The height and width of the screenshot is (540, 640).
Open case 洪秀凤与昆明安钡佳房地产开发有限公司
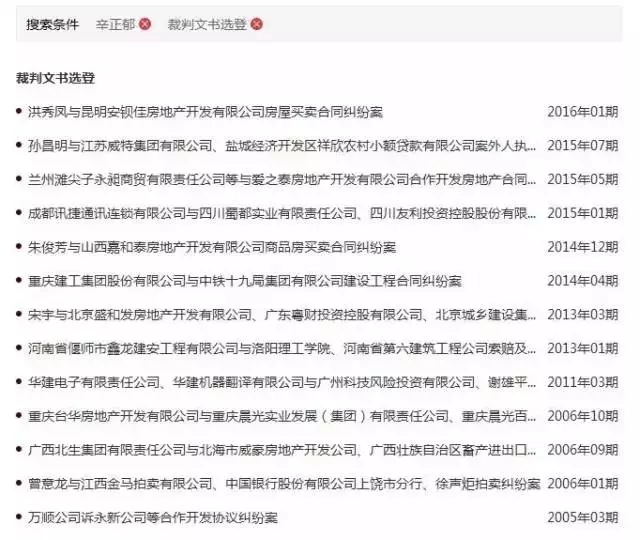click(x=205, y=111)
